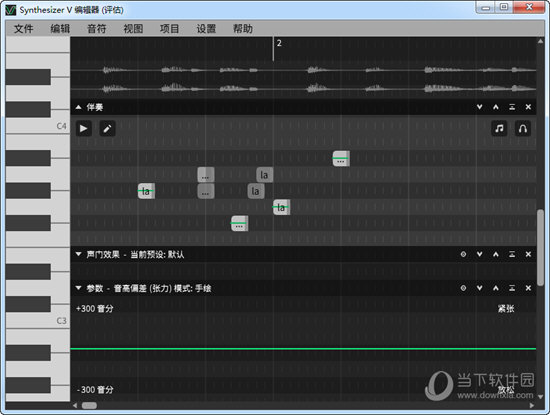Close the 参数 panel
The width and height of the screenshot is (550, 415).
click(528, 288)
